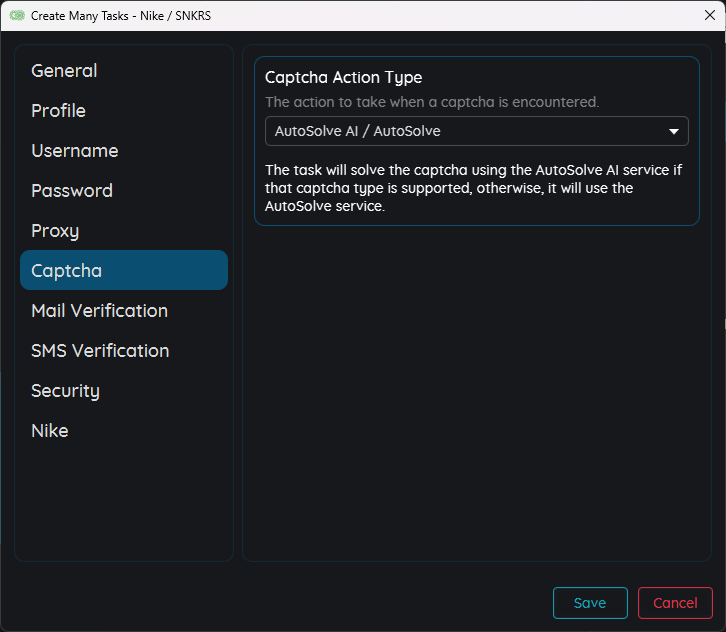Click the gray captcha action hint text
Image resolution: width=726 pixels, height=632 pixels.
(x=431, y=102)
